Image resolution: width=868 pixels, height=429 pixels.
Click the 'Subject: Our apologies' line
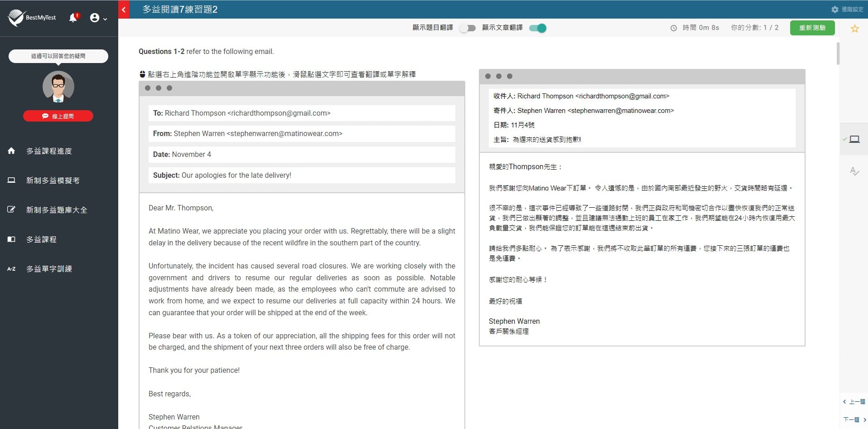coord(302,175)
